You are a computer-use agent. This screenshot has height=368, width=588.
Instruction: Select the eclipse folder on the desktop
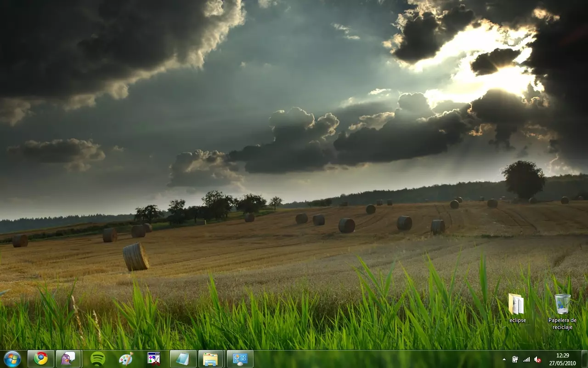(x=517, y=308)
